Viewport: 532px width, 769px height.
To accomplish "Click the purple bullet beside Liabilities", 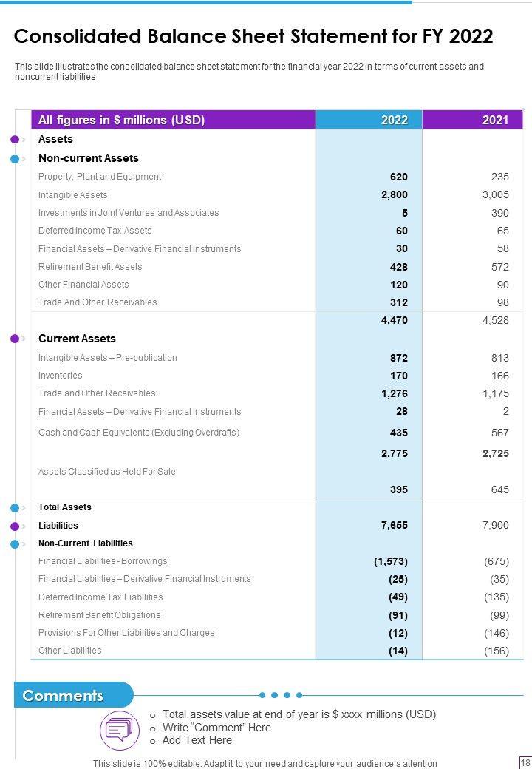I will (15, 526).
